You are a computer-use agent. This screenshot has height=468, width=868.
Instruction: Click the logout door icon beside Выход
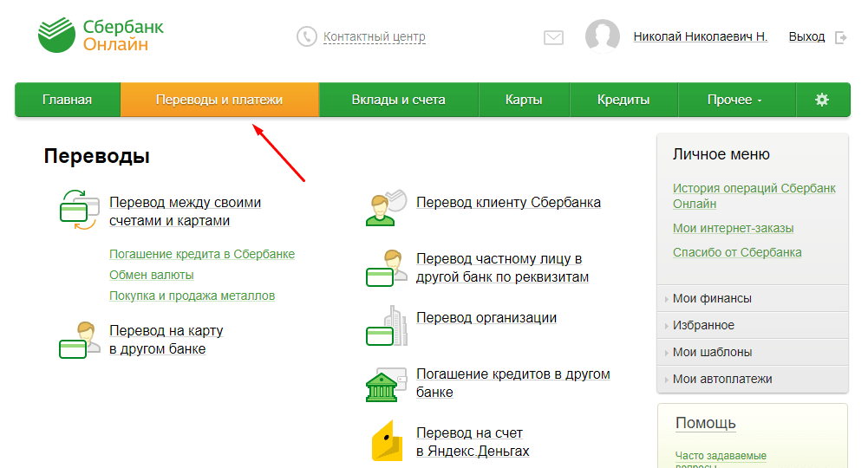840,37
